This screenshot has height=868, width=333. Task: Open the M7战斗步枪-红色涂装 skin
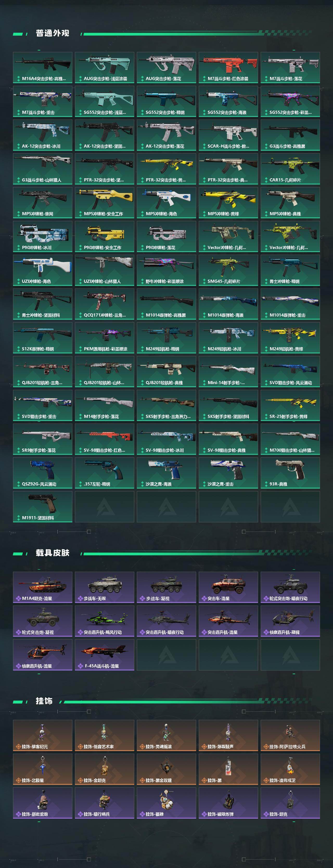[x=228, y=68]
